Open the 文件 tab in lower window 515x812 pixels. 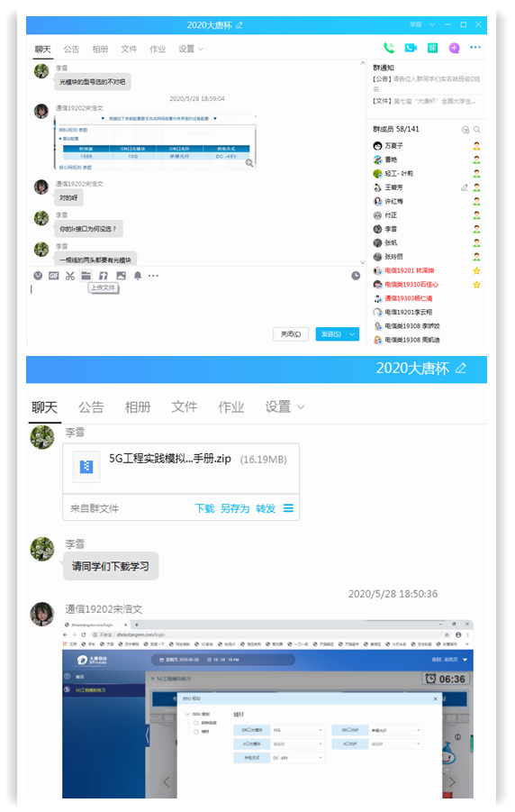coord(185,407)
